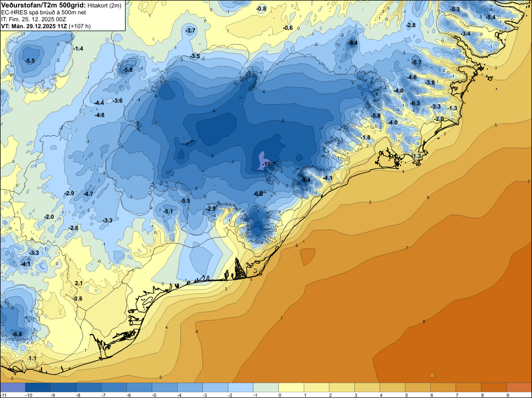This screenshot has height=398, width=532.
Task: Click the -1.8 temperature label
Action: pos(365,137)
